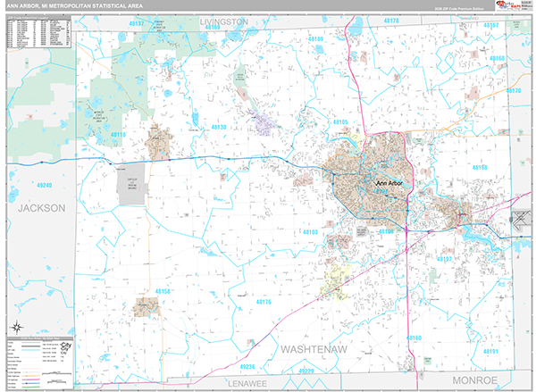Click ZIP code 48118 label

click(x=118, y=135)
